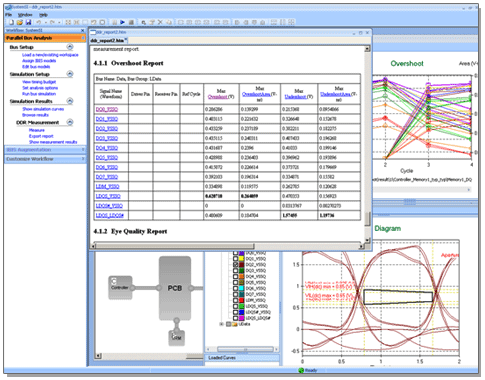Image resolution: width=485 pixels, height=380 pixels.
Task: Uncheck the DQ2_VSSQ curve checkbox
Action: pos(235,264)
